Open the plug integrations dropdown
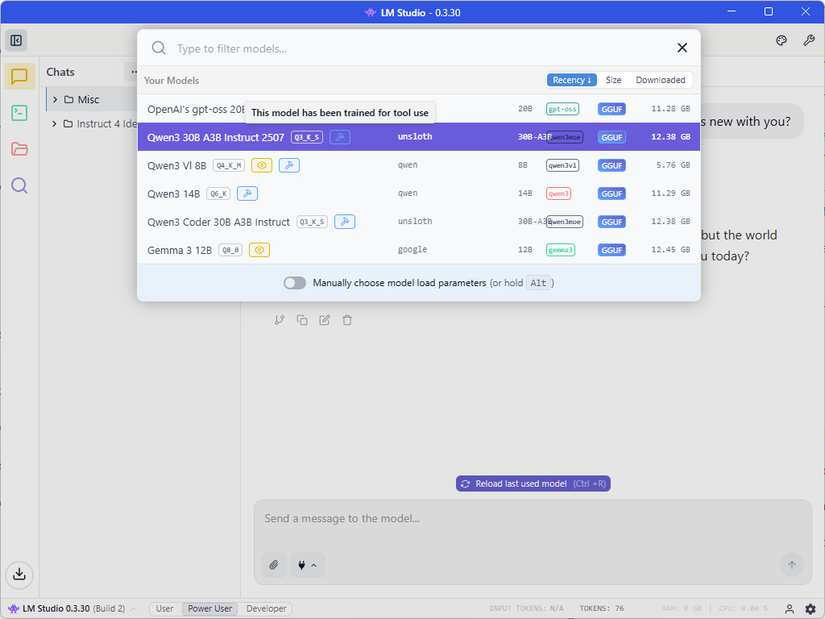 307,566
